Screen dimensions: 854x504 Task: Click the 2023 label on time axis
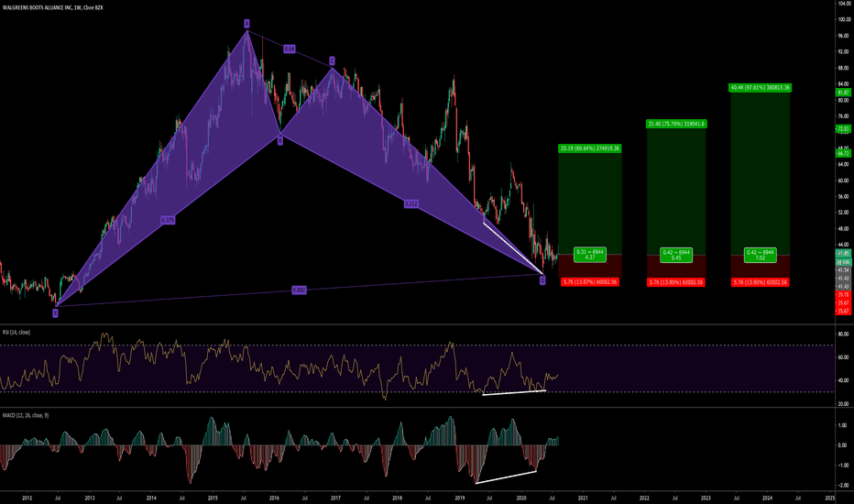point(706,498)
